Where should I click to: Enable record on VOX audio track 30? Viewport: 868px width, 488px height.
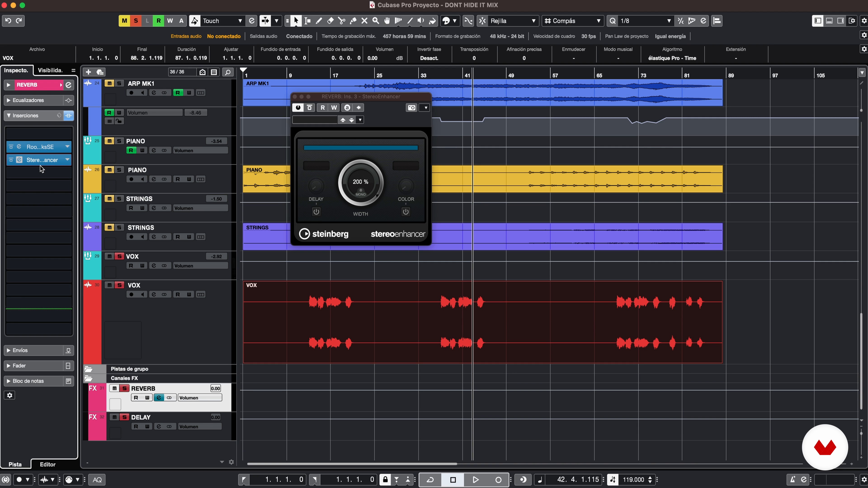[131, 295]
